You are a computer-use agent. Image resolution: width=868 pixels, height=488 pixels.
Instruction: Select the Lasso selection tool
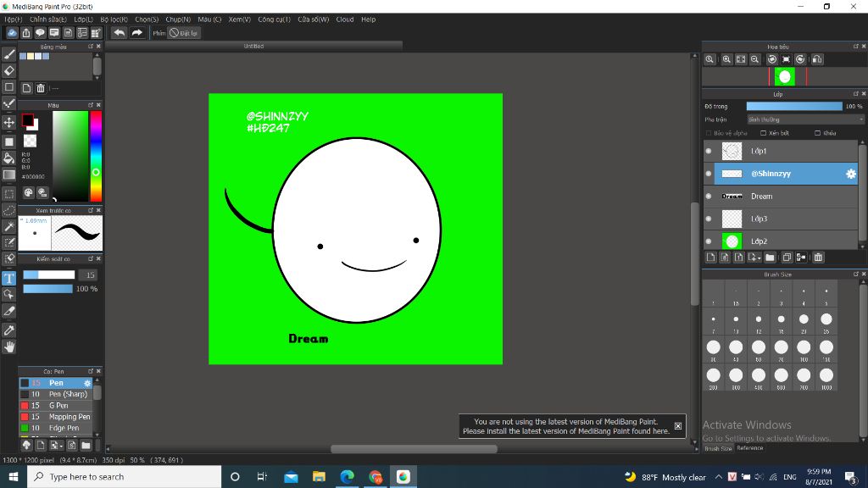click(8, 210)
